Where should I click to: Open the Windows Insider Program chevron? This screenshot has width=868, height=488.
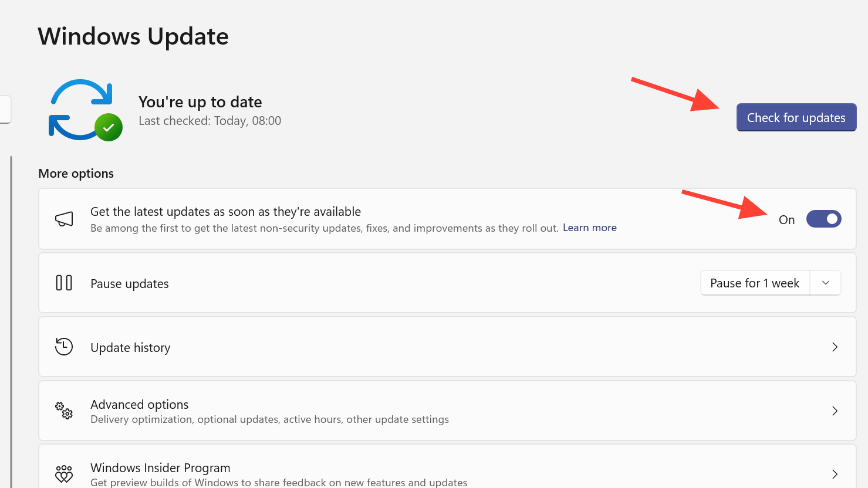[x=835, y=474]
